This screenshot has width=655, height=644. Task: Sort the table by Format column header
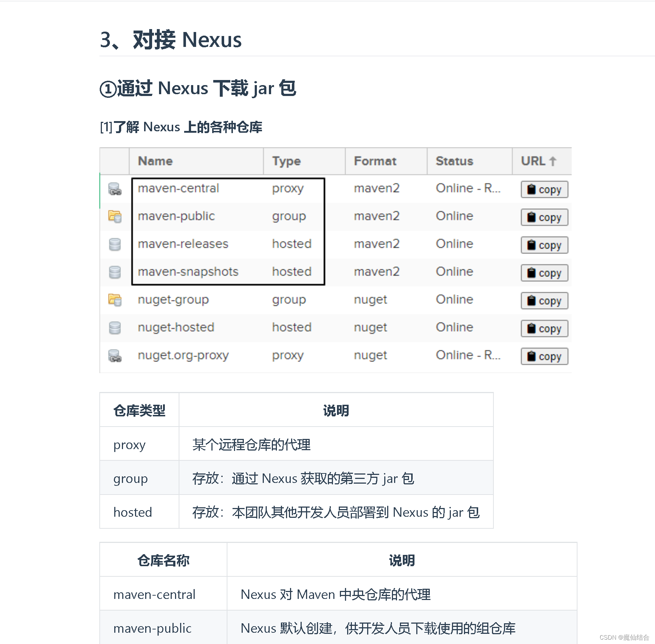pos(386,161)
